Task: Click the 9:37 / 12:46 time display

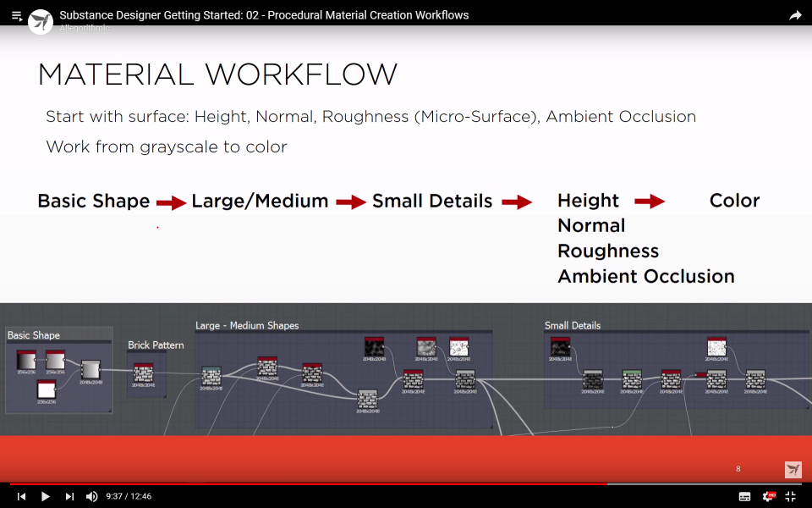Action: point(129,497)
